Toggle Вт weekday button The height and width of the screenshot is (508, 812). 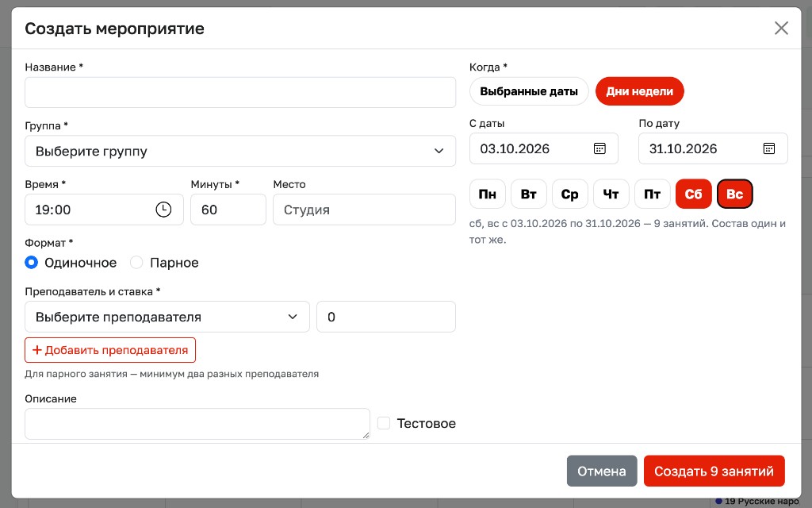pos(529,194)
